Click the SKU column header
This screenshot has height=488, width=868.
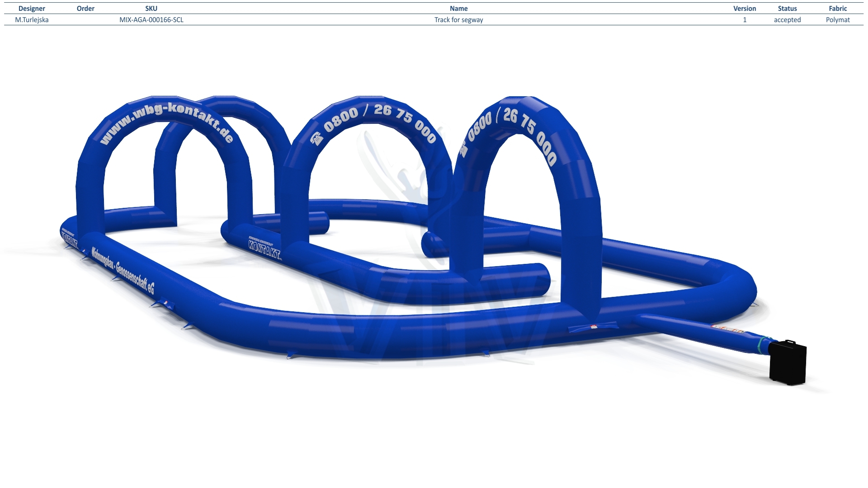pyautogui.click(x=151, y=9)
